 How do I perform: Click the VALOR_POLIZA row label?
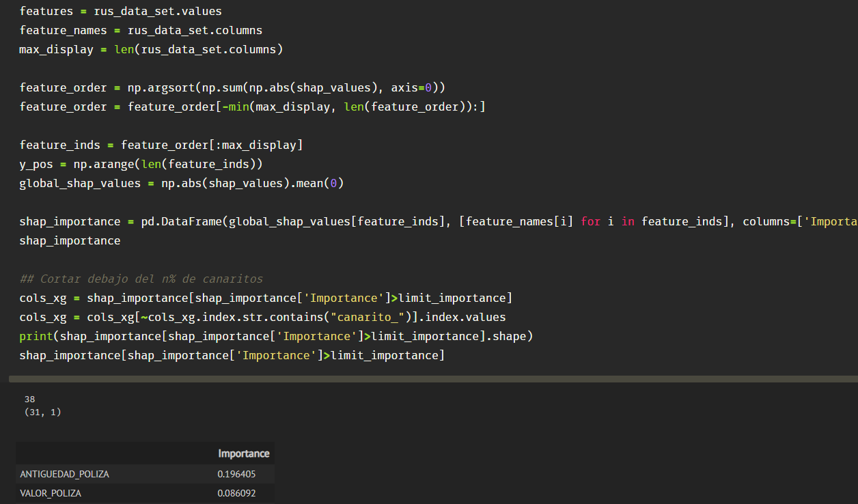(51, 493)
